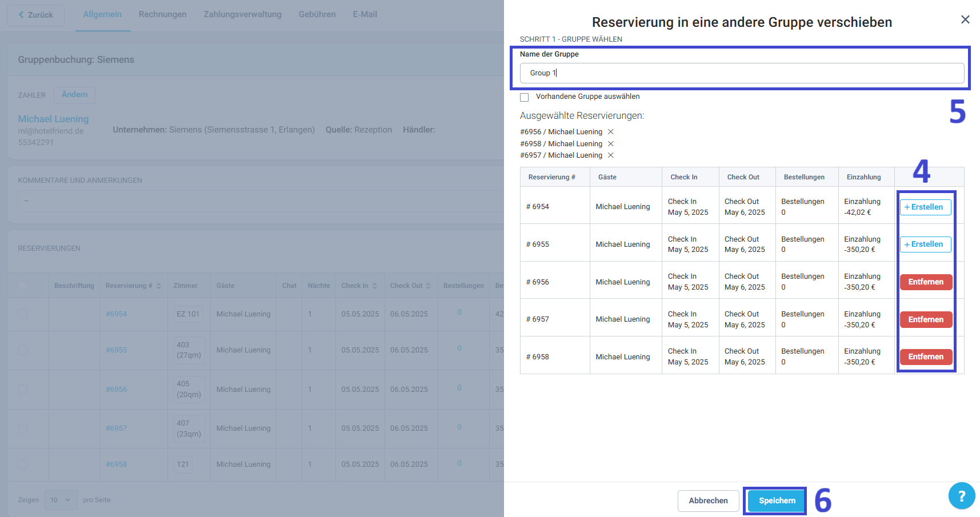
Task: Click Zurück back button
Action: pyautogui.click(x=35, y=15)
